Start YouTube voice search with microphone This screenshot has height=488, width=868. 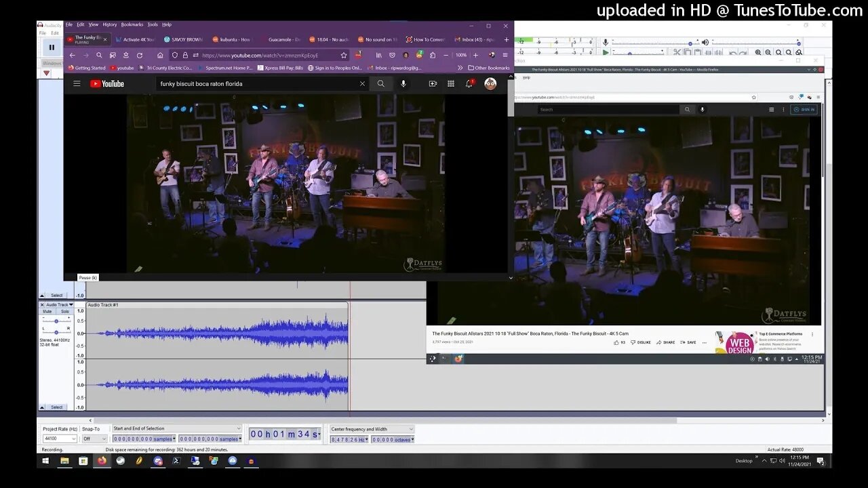[x=403, y=83]
